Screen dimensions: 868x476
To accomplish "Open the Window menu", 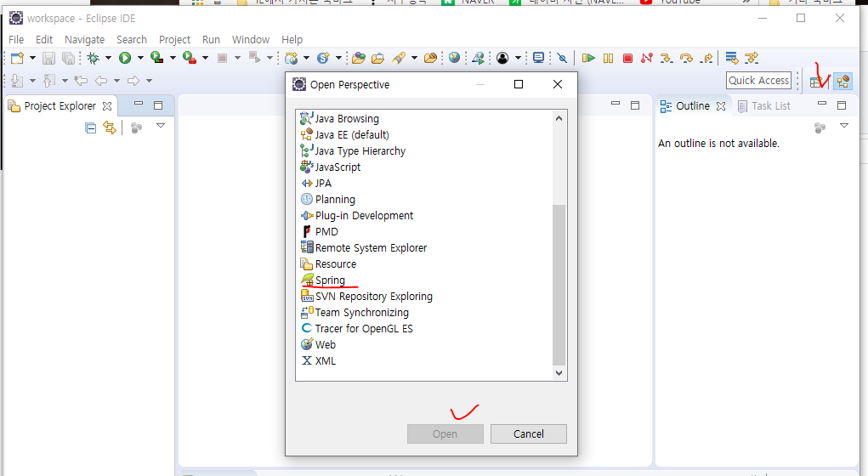I will (x=250, y=40).
